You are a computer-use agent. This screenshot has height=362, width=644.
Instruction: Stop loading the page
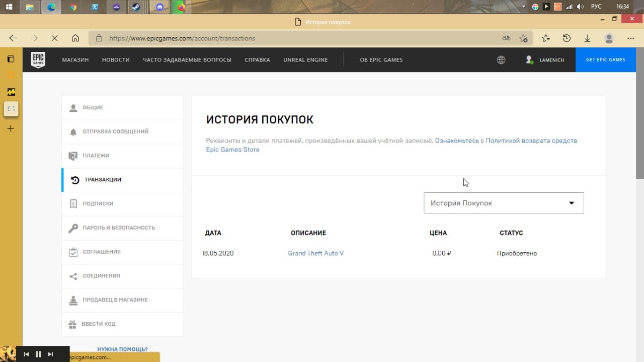point(55,38)
